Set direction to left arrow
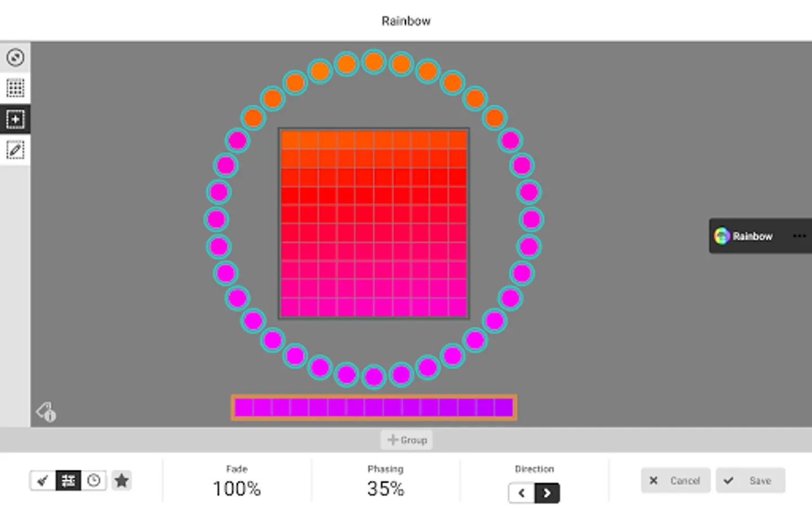This screenshot has width=812, height=508. pos(522,493)
